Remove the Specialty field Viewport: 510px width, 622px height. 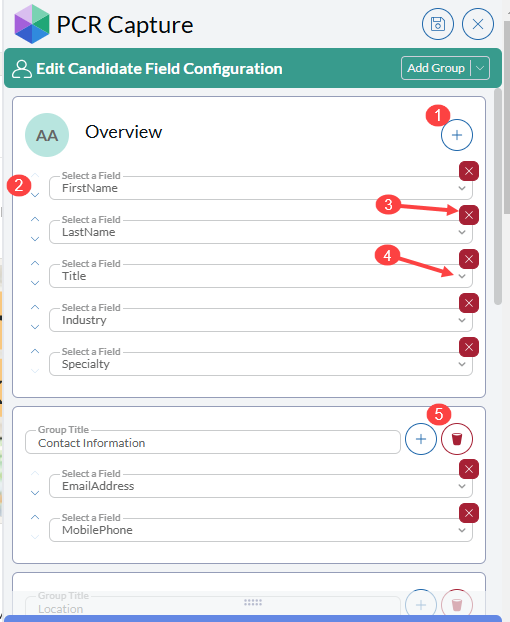469,347
